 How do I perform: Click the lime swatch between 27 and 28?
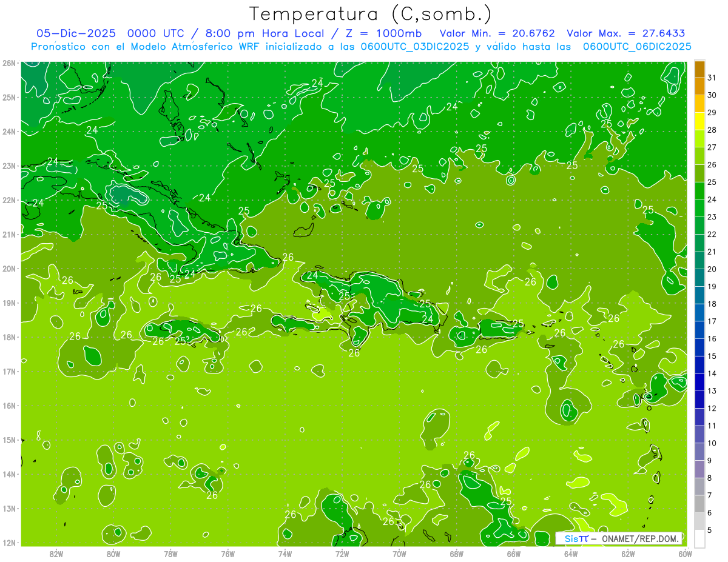point(699,139)
